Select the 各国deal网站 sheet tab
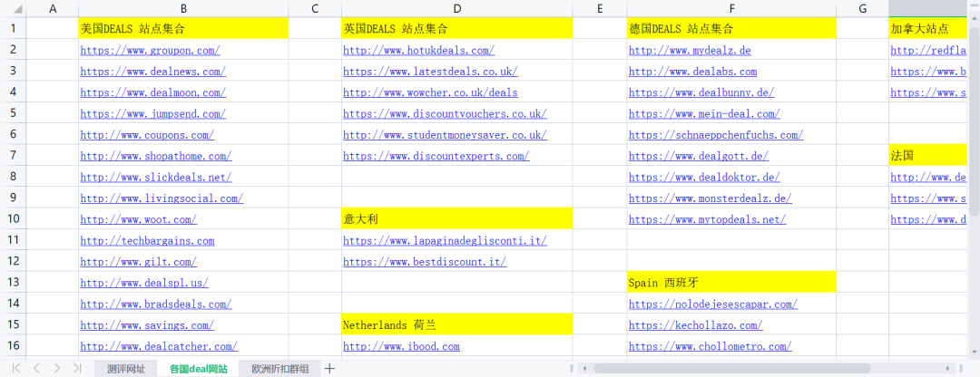 tap(198, 368)
